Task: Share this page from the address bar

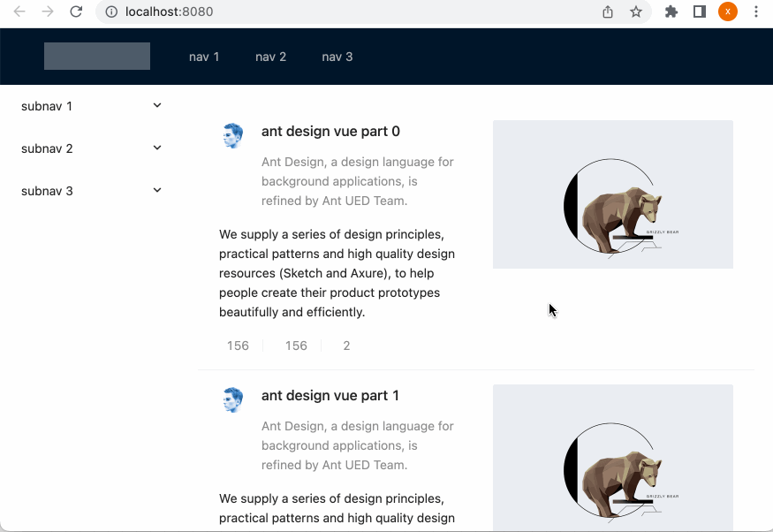Action: [608, 11]
